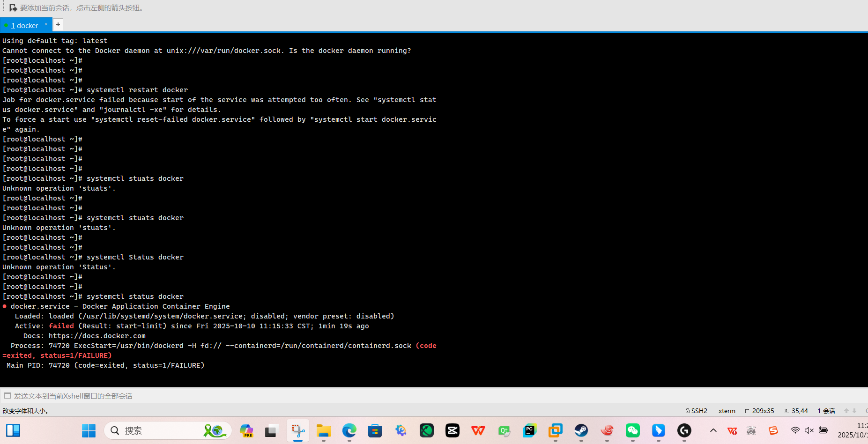Click the 'Loaded: loaded' service line

click(x=204, y=316)
